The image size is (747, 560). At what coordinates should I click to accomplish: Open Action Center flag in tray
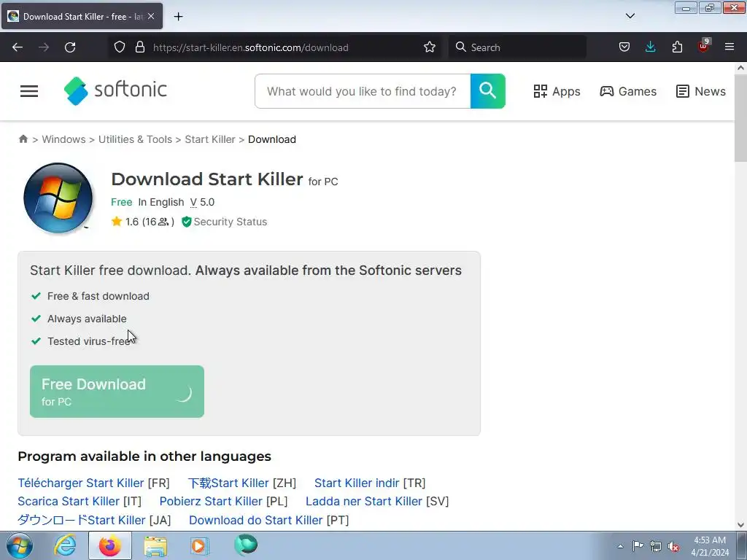(638, 545)
